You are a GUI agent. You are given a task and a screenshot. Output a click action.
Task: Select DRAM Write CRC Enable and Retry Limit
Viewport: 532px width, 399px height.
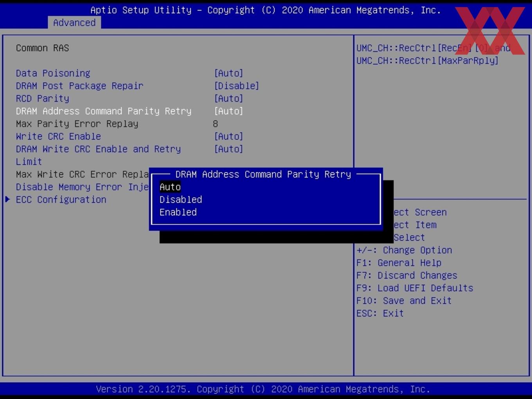click(x=99, y=155)
